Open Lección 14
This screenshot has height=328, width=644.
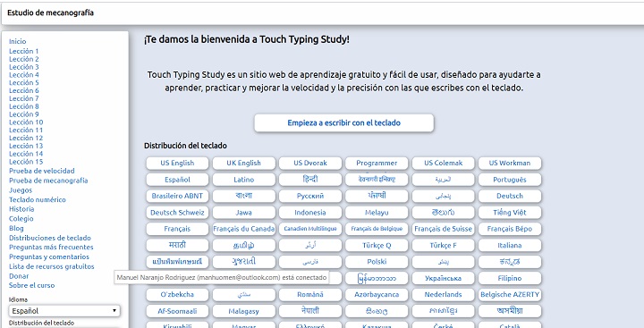[x=26, y=154]
